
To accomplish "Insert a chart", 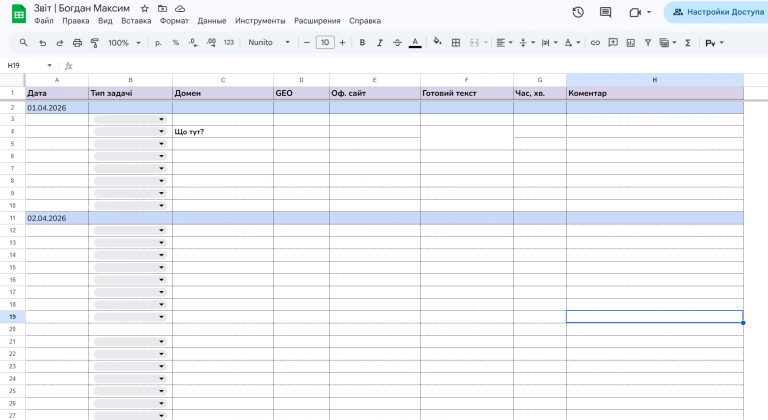I will [x=630, y=43].
